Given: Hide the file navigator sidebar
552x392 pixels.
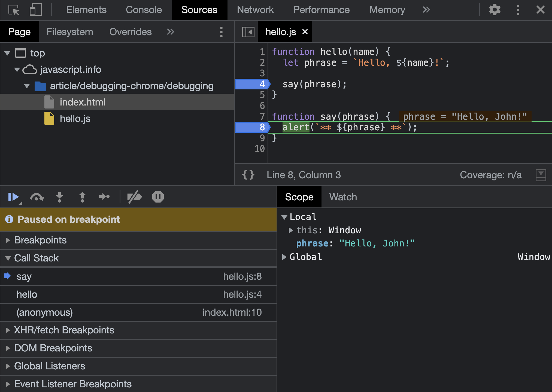Looking at the screenshot, I should click(x=248, y=32).
